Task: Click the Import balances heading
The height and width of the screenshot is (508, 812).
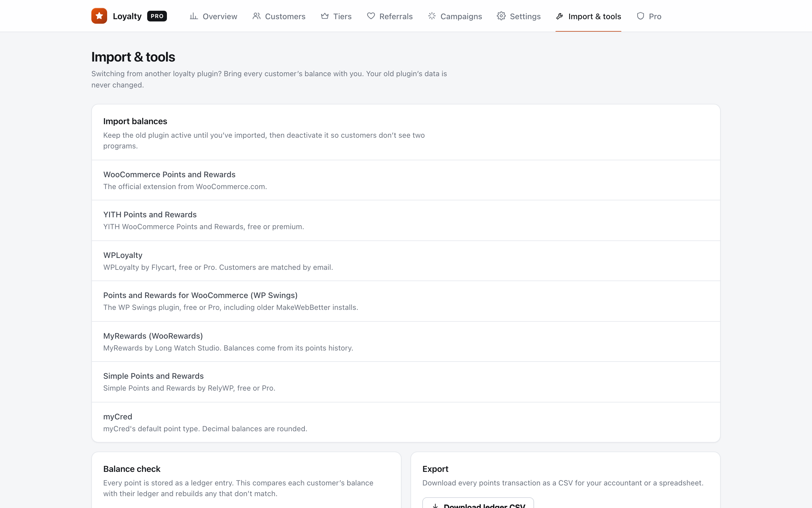Action: pos(135,121)
